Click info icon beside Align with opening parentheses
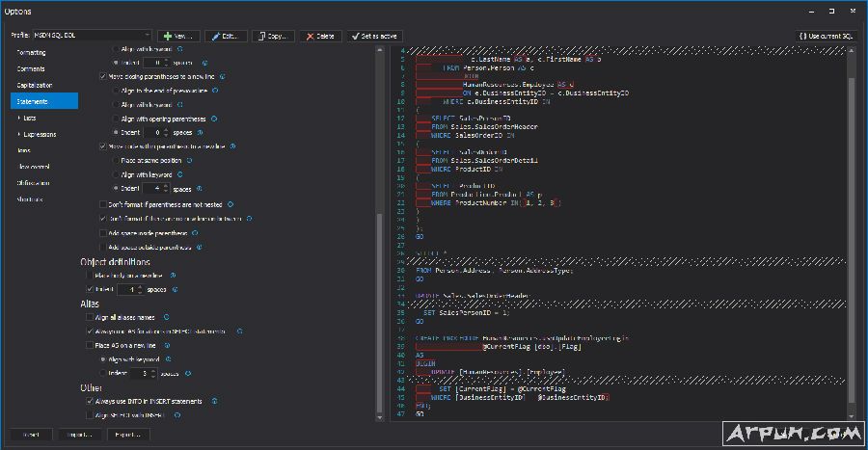Image resolution: width=868 pixels, height=450 pixels. (214, 119)
